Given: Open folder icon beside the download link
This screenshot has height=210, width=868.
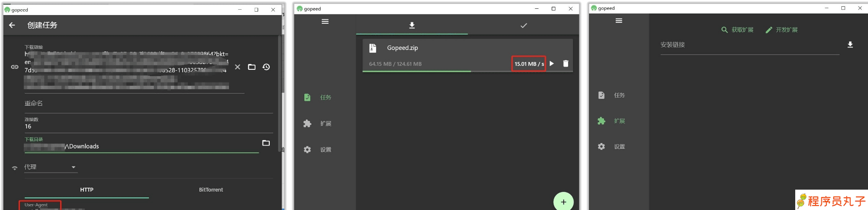Looking at the screenshot, I should click(x=252, y=67).
